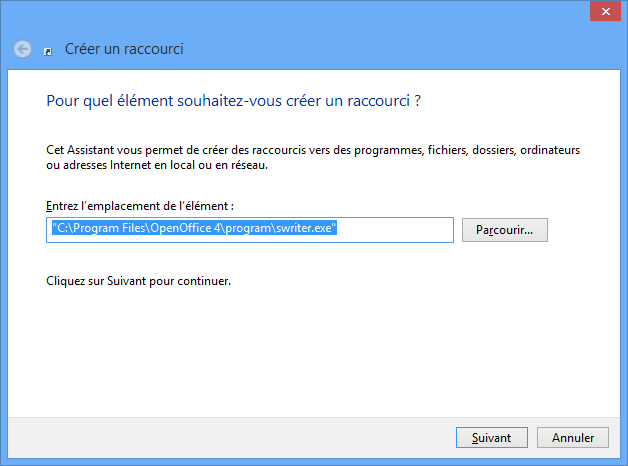Click blank white area of the wizard page

click(312, 352)
